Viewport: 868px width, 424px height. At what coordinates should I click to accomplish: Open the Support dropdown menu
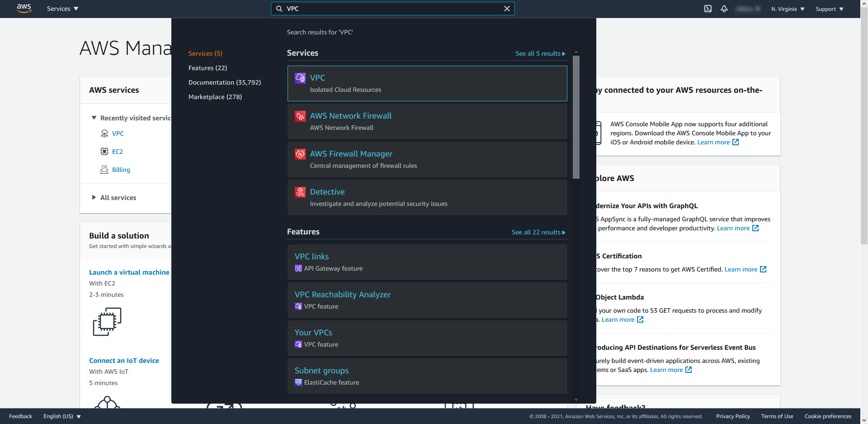click(x=830, y=9)
